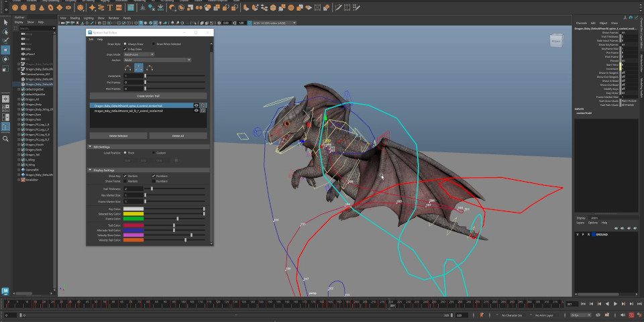The image size is (644, 322).
Task: Open the viewport Lighting menu
Action: (x=89, y=18)
